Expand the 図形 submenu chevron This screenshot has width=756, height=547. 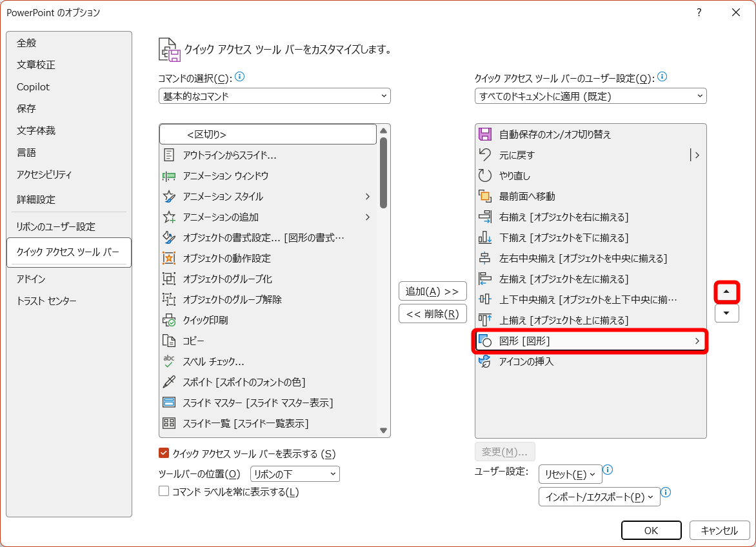(x=697, y=341)
